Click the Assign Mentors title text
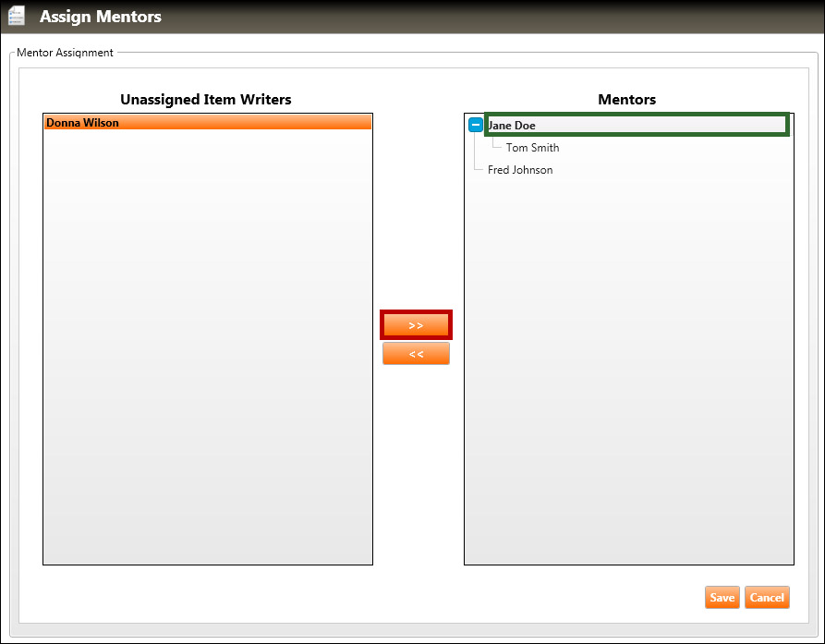 tap(100, 17)
